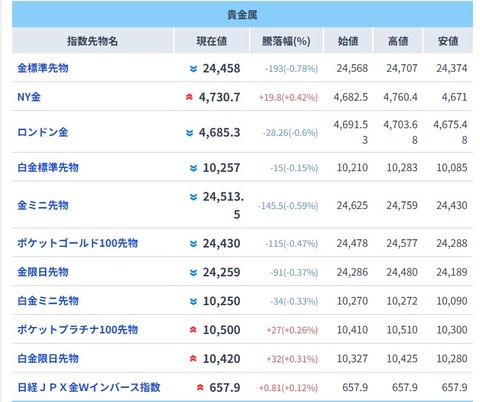Open the 金限日先物 link
The image size is (480, 402).
tap(43, 272)
